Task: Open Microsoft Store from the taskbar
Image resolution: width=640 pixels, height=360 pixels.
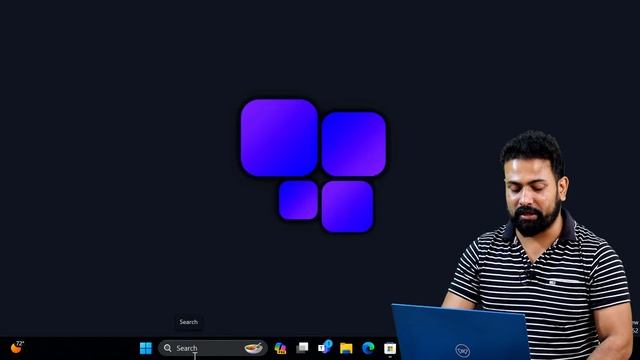Action: tap(390, 348)
